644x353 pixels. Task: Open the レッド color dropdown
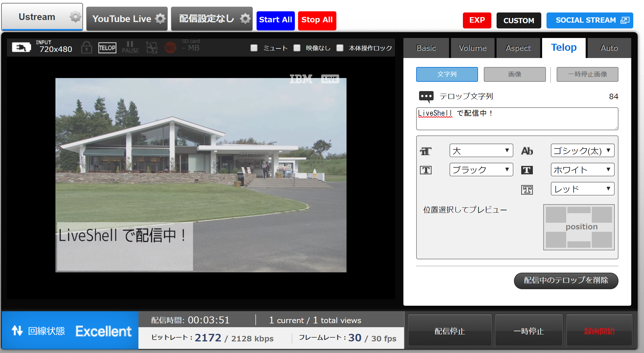(x=582, y=189)
